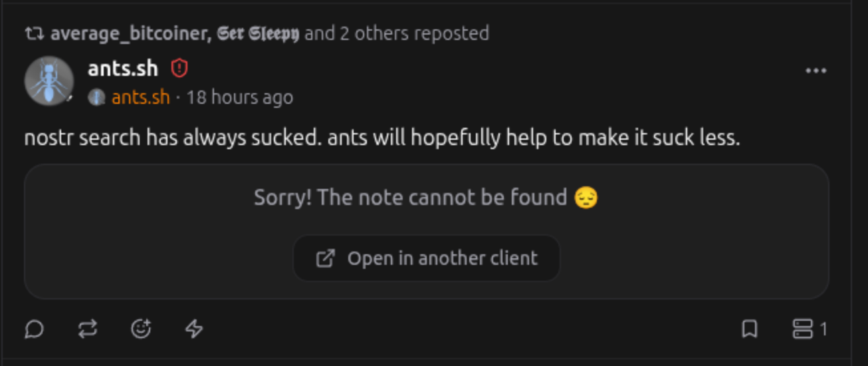
Task: Click the 18 hours ago timestamp
Action: [x=239, y=97]
